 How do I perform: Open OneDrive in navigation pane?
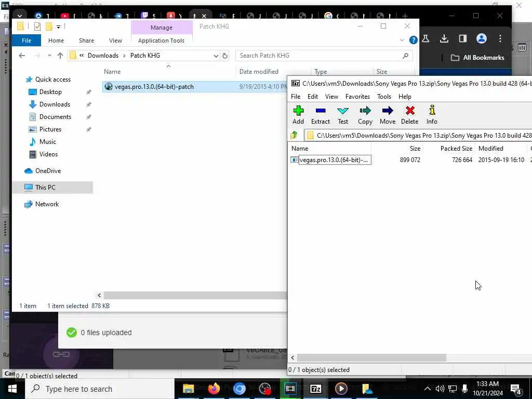click(x=48, y=171)
